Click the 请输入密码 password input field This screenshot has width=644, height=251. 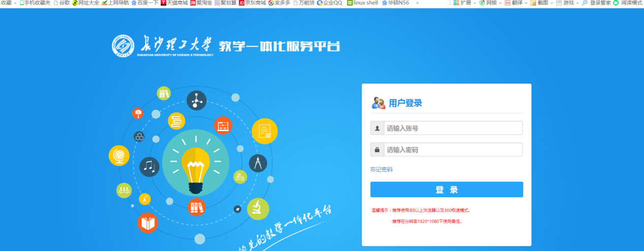[x=453, y=150]
